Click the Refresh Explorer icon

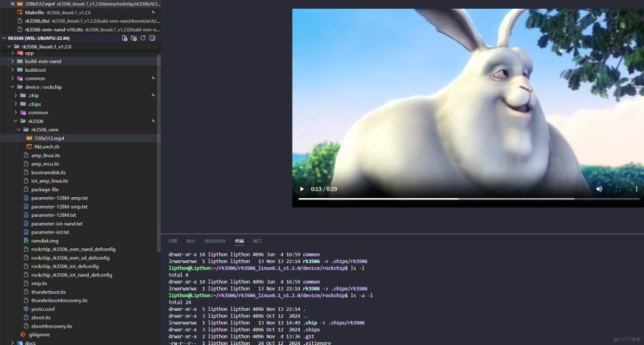point(143,38)
